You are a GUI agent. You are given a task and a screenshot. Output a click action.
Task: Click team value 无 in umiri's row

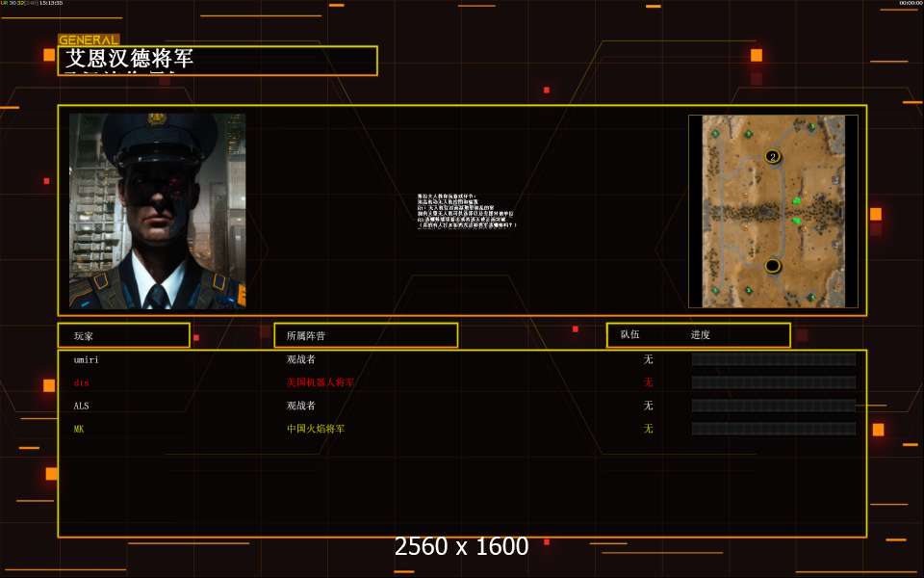point(648,359)
